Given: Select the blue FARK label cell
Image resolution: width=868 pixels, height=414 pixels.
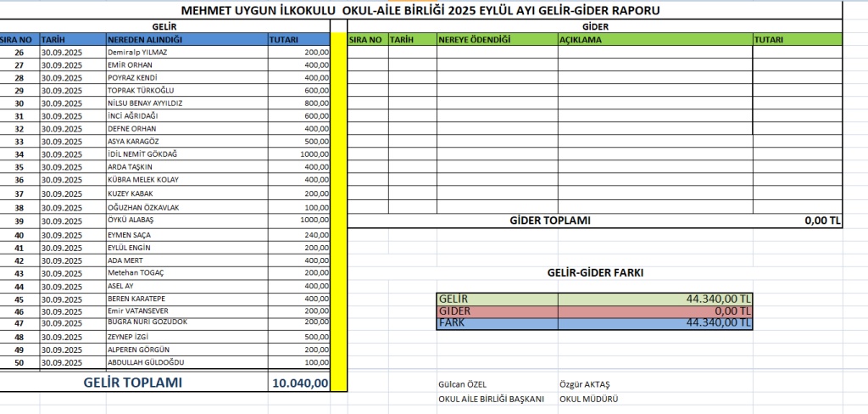Looking at the screenshot, I should 497,322.
